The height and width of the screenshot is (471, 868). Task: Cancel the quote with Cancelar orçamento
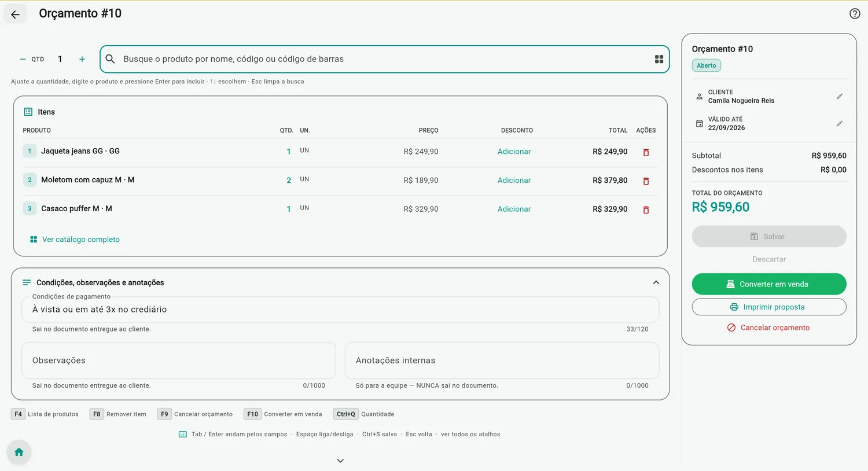769,328
